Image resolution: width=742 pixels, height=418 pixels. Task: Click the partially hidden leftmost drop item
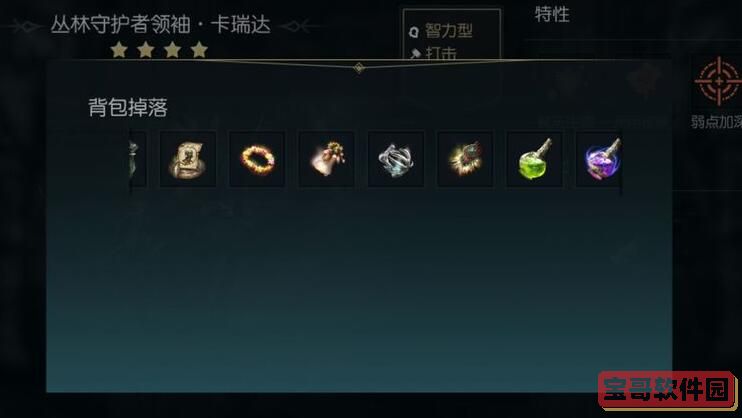138,160
